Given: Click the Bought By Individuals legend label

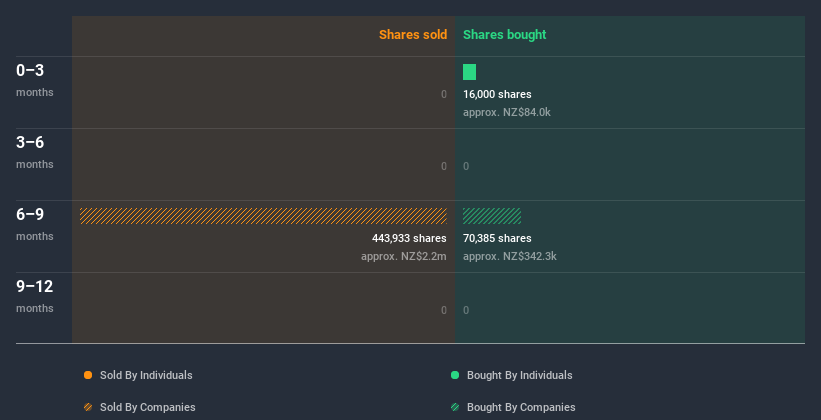Looking at the screenshot, I should point(519,375).
